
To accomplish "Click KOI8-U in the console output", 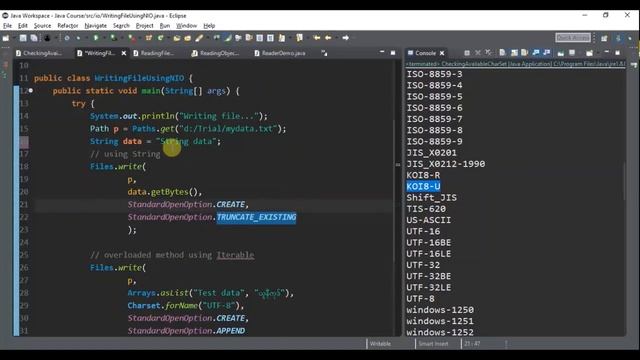I will (423, 187).
